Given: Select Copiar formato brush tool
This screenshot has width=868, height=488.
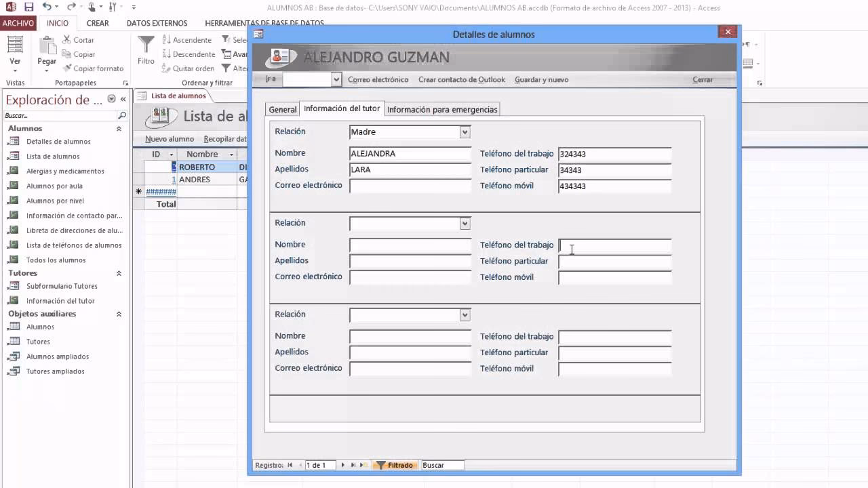Looking at the screenshot, I should [94, 68].
